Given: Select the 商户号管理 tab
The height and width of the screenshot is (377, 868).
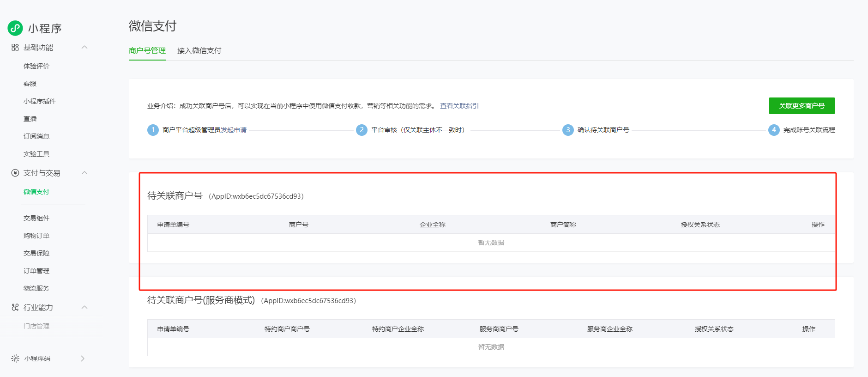Looking at the screenshot, I should coord(147,50).
